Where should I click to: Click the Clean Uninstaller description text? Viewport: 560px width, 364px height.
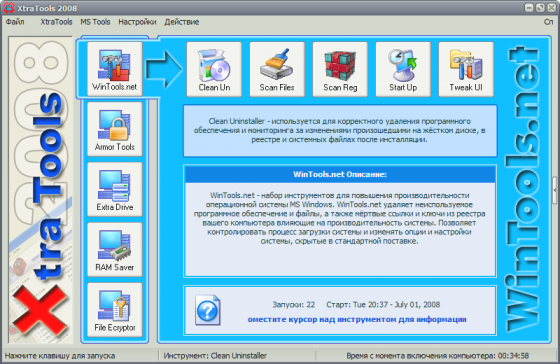(340, 130)
